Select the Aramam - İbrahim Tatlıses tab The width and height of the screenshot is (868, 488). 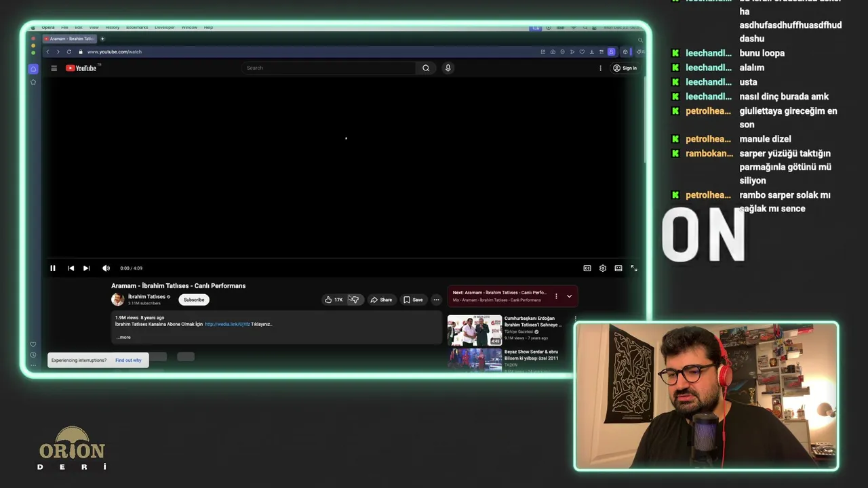(x=70, y=39)
